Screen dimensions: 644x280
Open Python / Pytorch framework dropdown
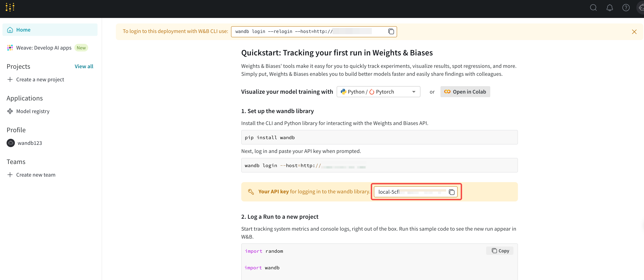[x=378, y=92]
